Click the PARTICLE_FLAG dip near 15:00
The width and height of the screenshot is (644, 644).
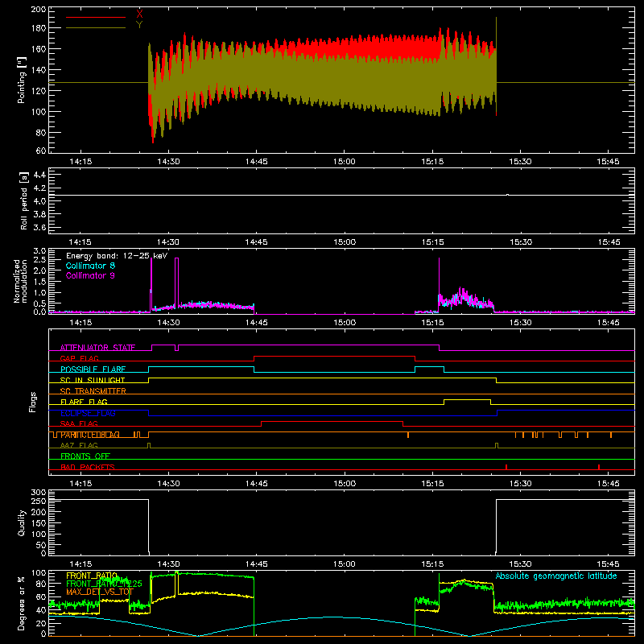tap(408, 435)
